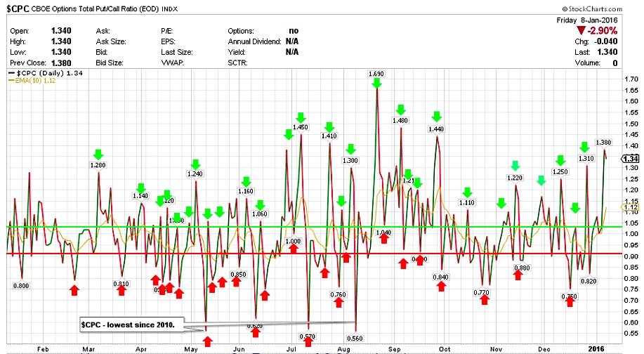The height and width of the screenshot is (354, 644).
Task: Click the Options value no
Action: 294,31
